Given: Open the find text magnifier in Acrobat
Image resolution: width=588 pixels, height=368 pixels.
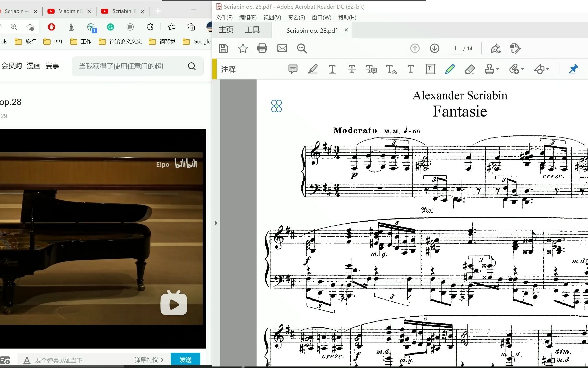Looking at the screenshot, I should (x=302, y=48).
